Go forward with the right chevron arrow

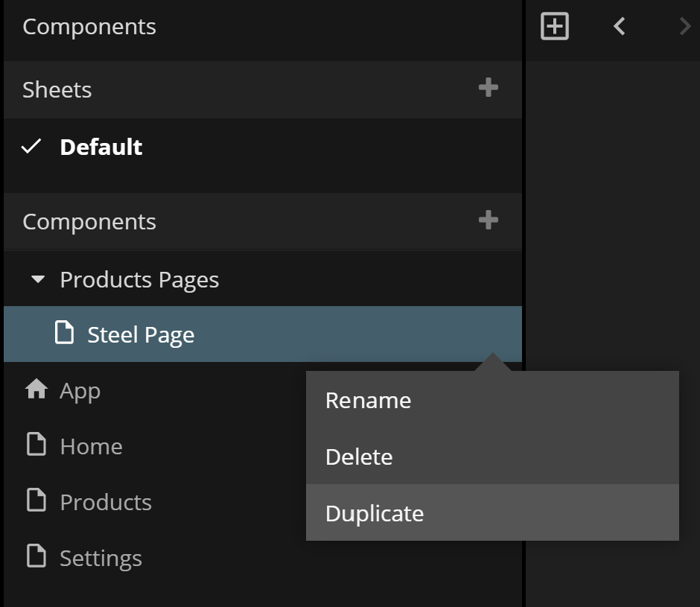tap(684, 27)
